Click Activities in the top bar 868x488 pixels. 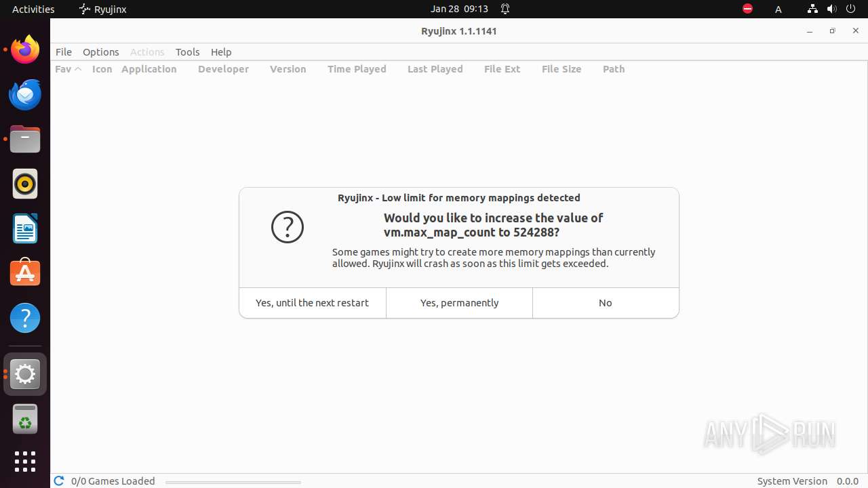33,9
